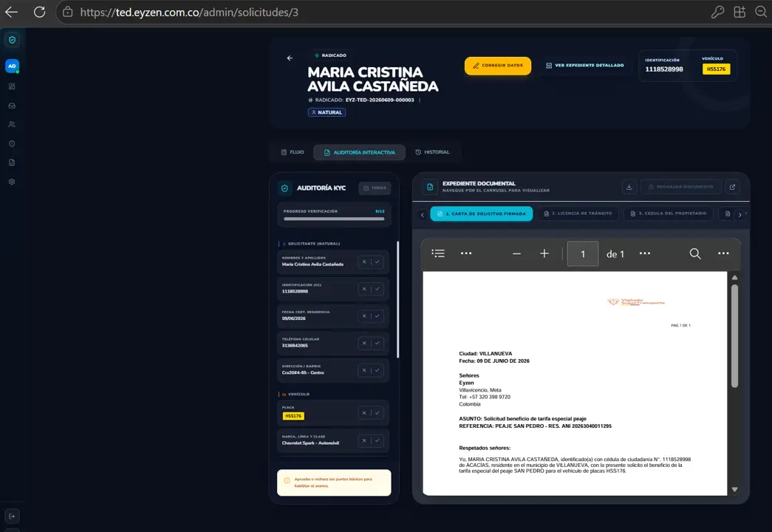Click 'Apruebe o rechace' warning notice
Screen dimensions: 772x532
[x=334, y=482]
